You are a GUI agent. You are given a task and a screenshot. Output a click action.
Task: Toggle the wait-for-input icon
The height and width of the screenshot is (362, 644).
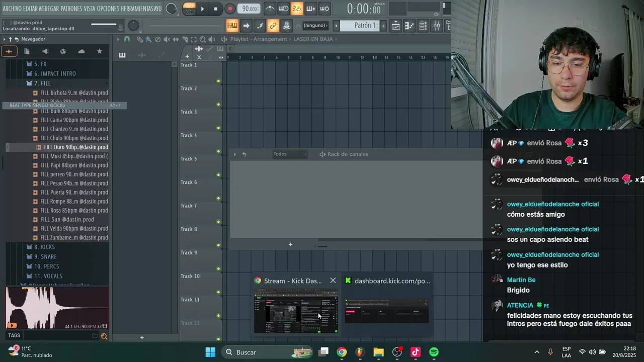(x=284, y=9)
